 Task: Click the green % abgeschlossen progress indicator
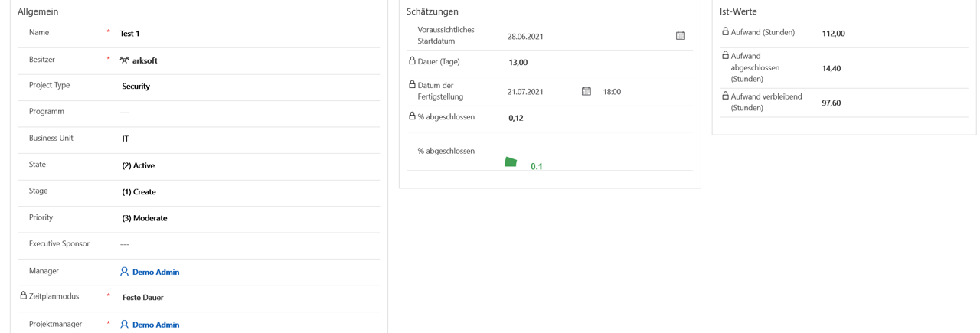coord(511,162)
